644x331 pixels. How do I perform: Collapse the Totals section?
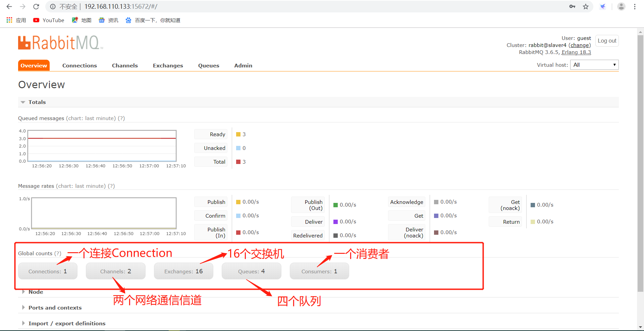pos(37,102)
